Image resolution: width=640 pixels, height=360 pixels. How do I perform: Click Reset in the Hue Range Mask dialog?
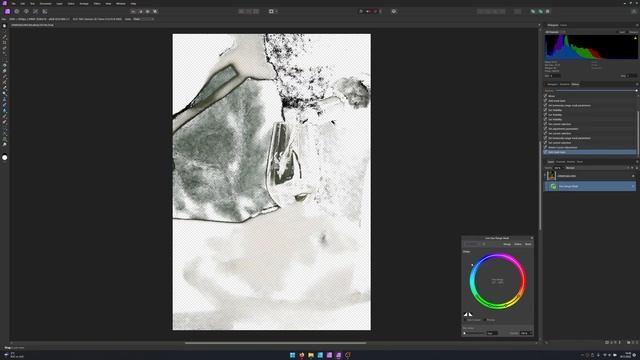pos(528,244)
